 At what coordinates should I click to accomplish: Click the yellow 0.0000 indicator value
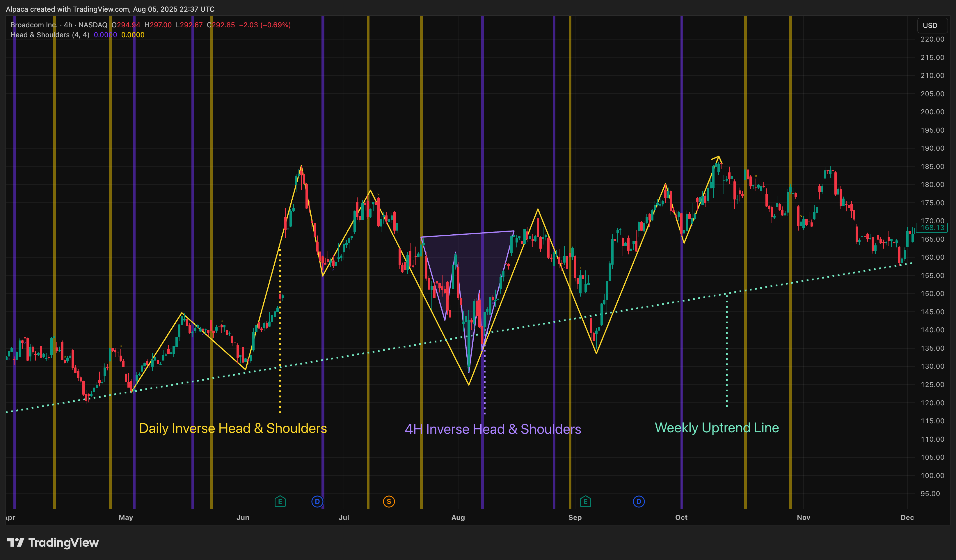pos(133,35)
